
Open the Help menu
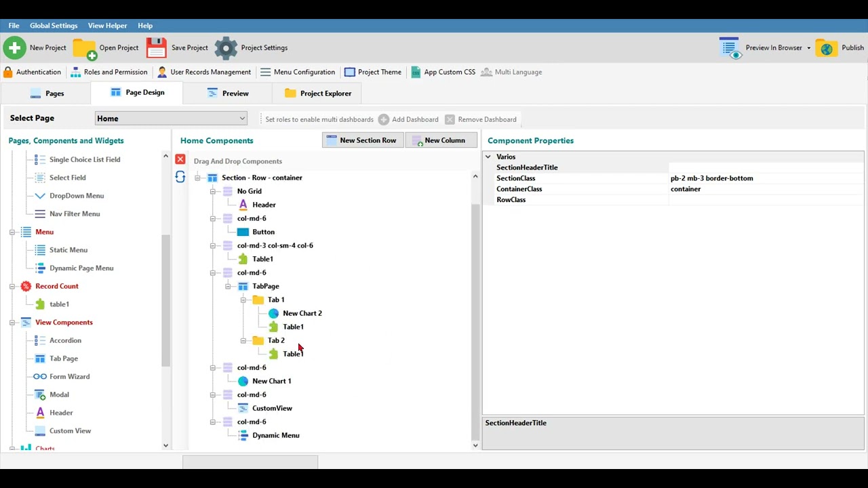tap(145, 26)
